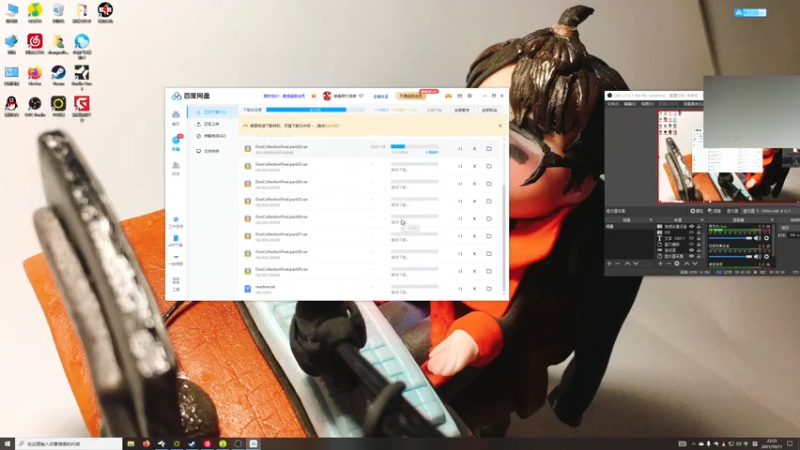Toggle visibility of last OBS source
Image resolution: width=800 pixels, height=450 pixels.
click(x=691, y=256)
